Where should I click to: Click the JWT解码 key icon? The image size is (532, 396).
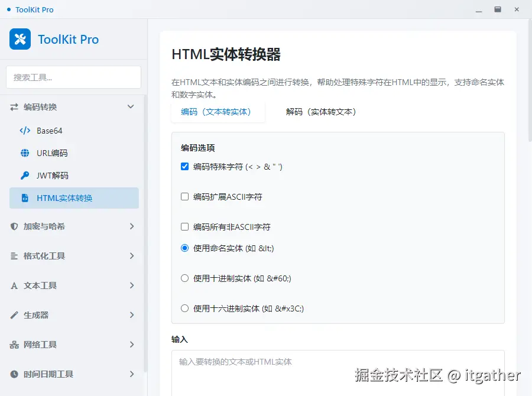pos(25,176)
